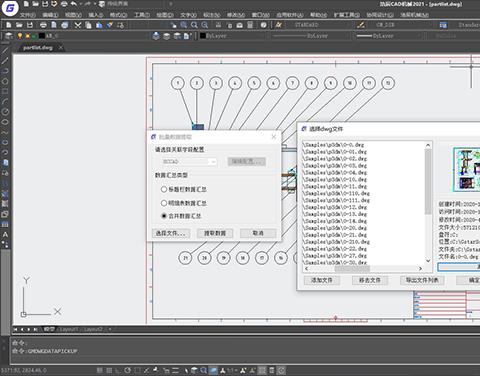Image resolution: width=480 pixels, height=376 pixels.
Task: Select 合并数据汇总 radio button
Action: pos(164,216)
